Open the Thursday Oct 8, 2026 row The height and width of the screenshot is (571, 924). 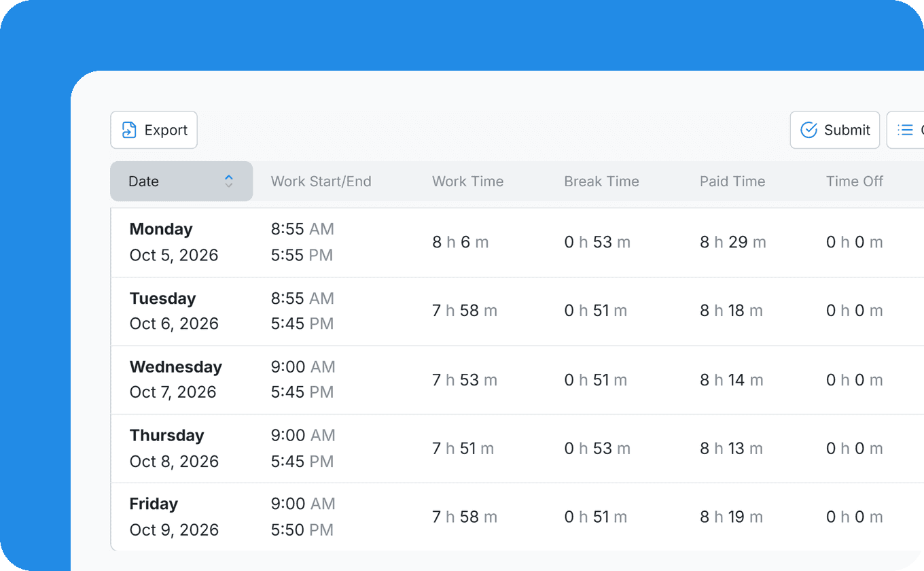click(x=517, y=449)
